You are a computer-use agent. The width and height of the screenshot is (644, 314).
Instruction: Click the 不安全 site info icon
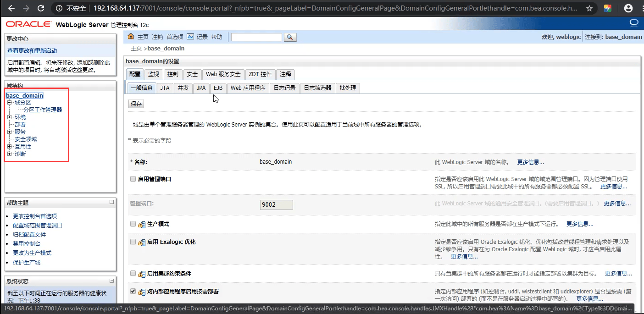tap(59, 8)
